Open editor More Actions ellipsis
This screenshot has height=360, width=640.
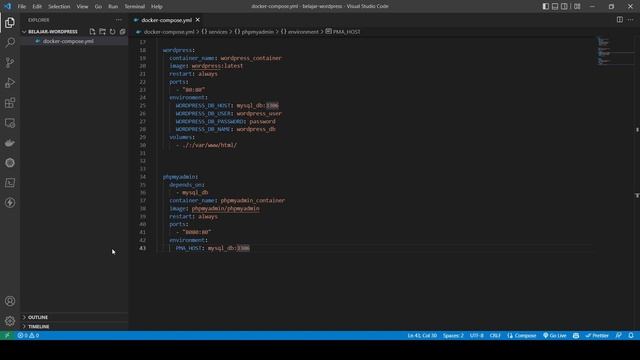tap(631, 20)
